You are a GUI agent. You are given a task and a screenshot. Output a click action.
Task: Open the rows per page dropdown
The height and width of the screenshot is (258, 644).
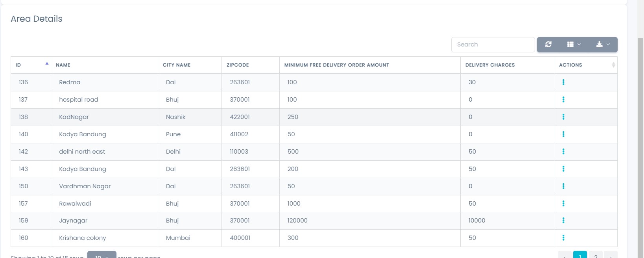[x=101, y=255]
